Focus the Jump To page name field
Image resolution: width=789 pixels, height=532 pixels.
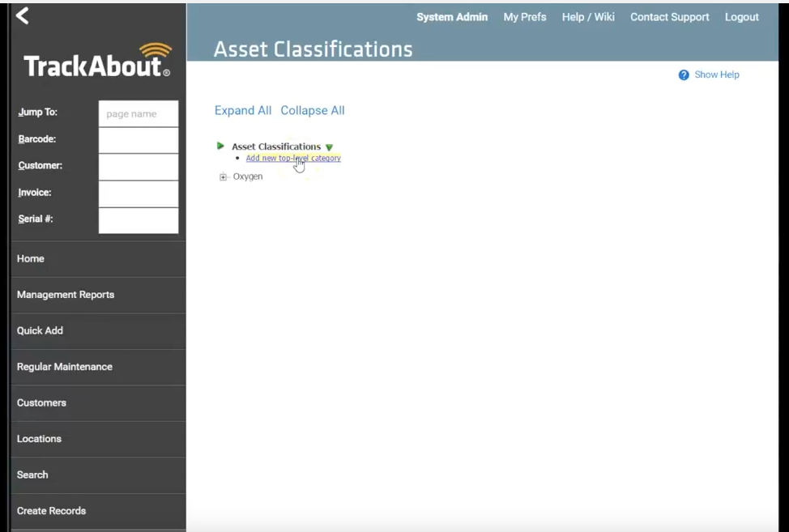click(x=139, y=113)
